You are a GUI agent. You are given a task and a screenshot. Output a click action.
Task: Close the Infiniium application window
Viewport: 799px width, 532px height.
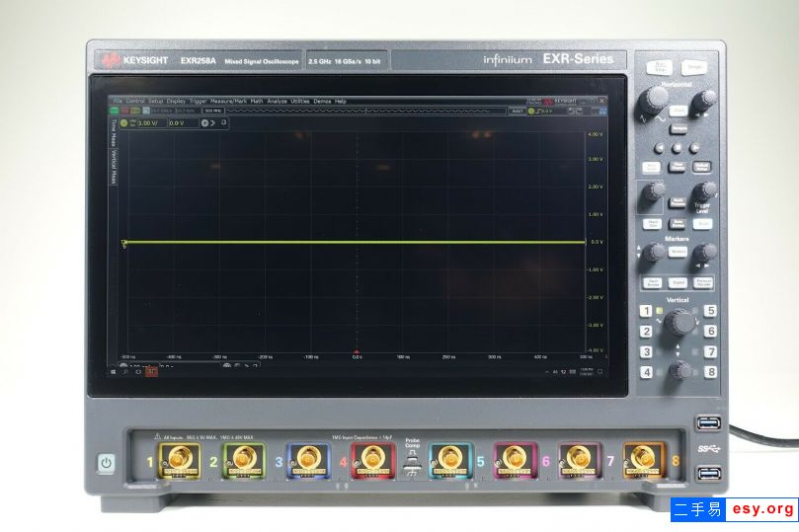[601, 101]
